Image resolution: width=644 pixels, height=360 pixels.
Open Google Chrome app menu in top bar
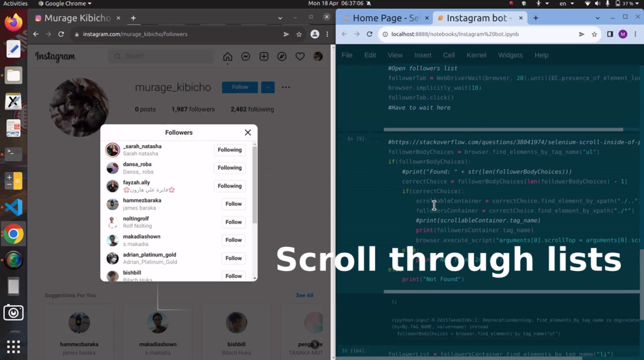coord(65,3)
